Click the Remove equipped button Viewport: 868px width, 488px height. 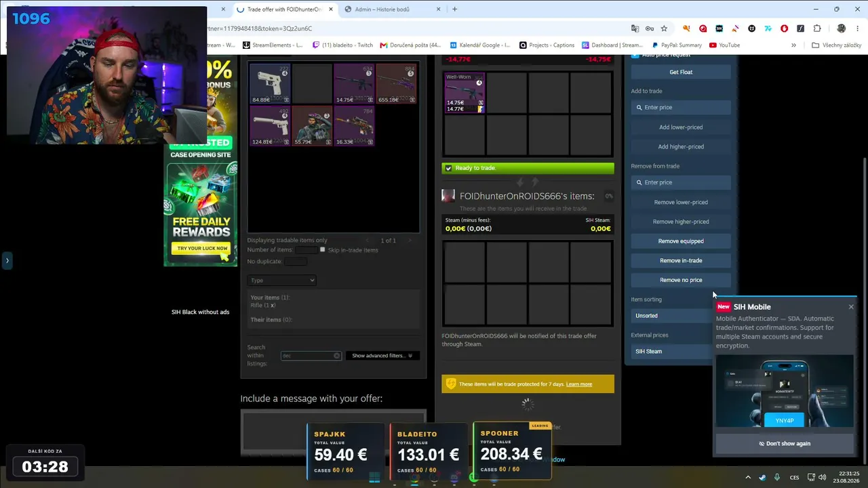[681, 241]
